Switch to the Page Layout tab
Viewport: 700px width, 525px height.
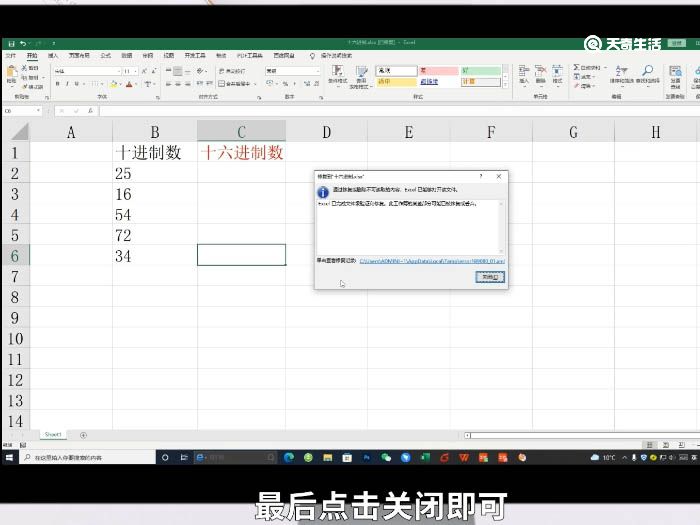click(79, 55)
